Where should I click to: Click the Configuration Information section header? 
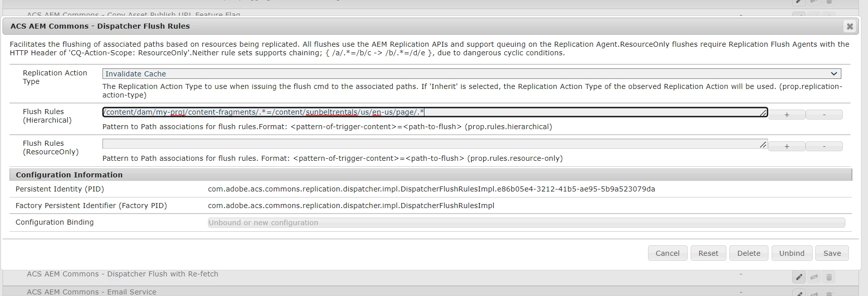tap(430, 175)
